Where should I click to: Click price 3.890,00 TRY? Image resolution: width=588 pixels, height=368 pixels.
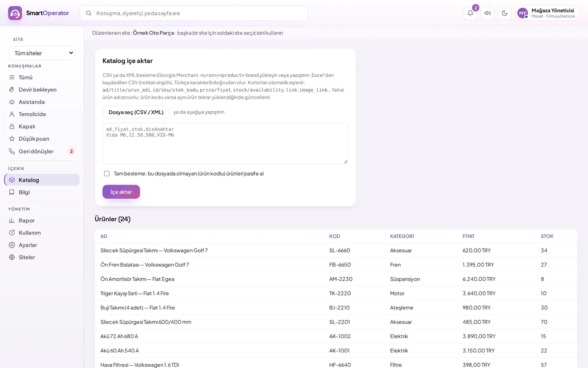tap(479, 336)
